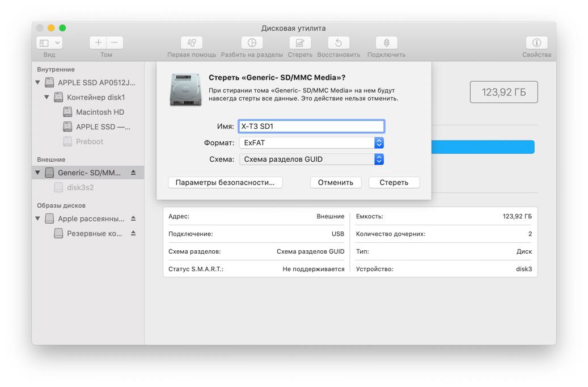Click the remove volume minus button
Screen dimensions: 588x387
115,43
